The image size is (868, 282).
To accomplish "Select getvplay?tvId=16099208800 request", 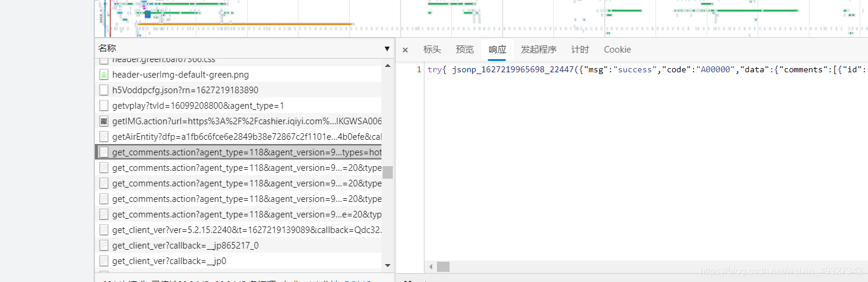I will pyautogui.click(x=238, y=106).
